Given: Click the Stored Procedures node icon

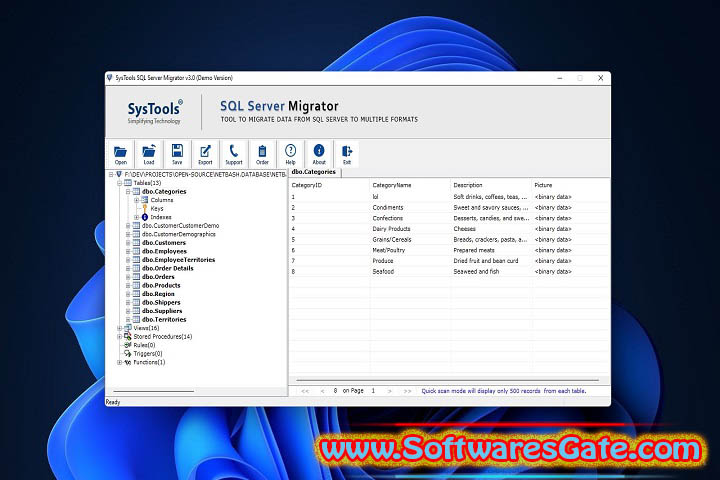Looking at the screenshot, I should click(128, 337).
